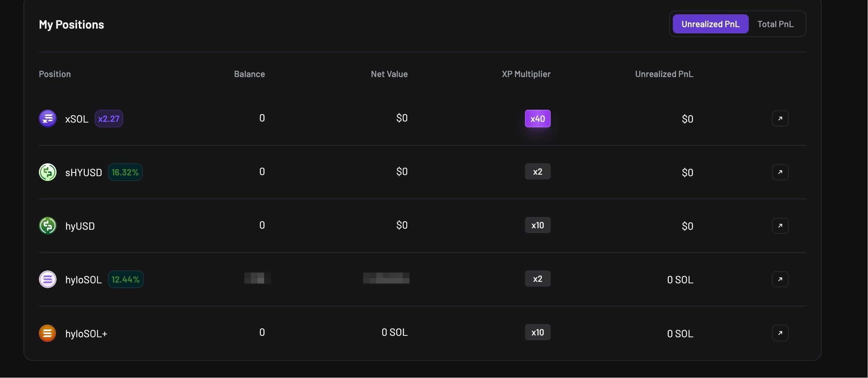Screen dimensions: 868x378
Task: Click the hyloSOL 12.44% APY badge
Action: pos(125,280)
